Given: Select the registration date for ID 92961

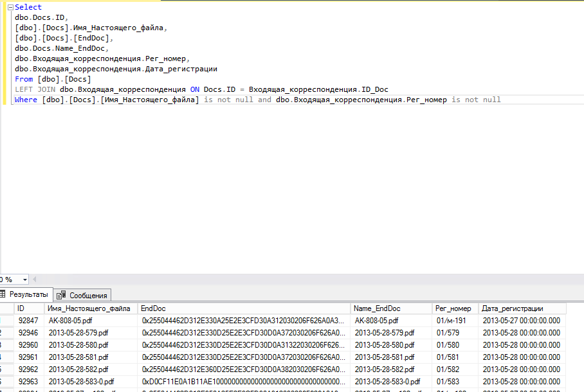Looking at the screenshot, I should coord(522,357).
